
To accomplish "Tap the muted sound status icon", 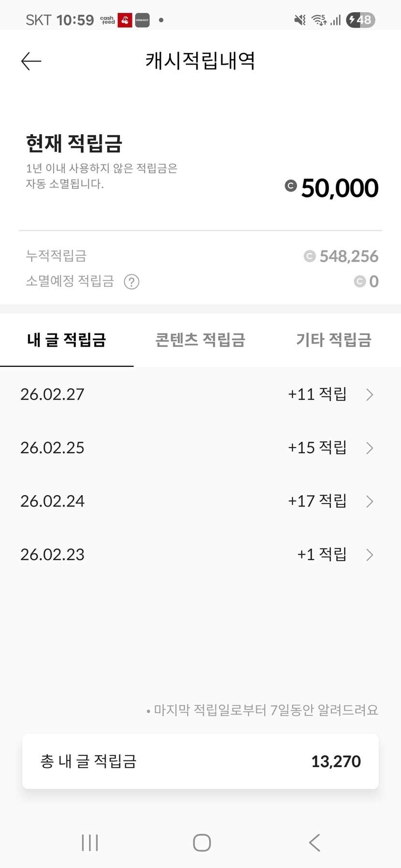I will (x=300, y=20).
